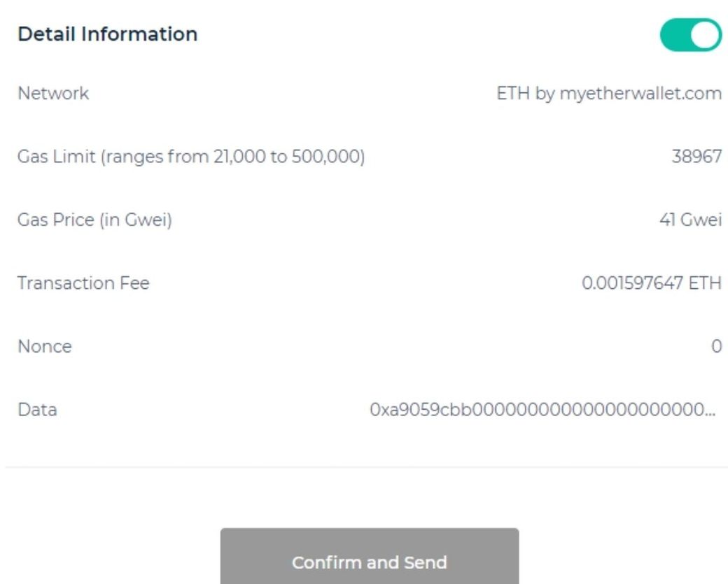Click the Nonce label
The width and height of the screenshot is (728, 584).
[44, 347]
